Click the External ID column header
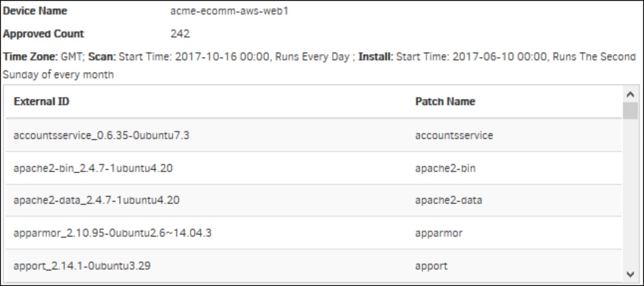The width and height of the screenshot is (644, 286). click(x=41, y=101)
